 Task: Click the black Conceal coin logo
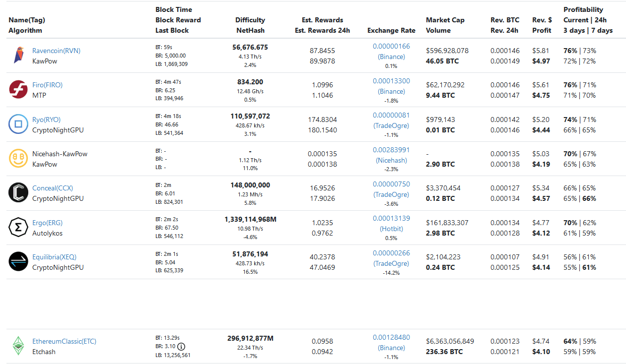18,193
